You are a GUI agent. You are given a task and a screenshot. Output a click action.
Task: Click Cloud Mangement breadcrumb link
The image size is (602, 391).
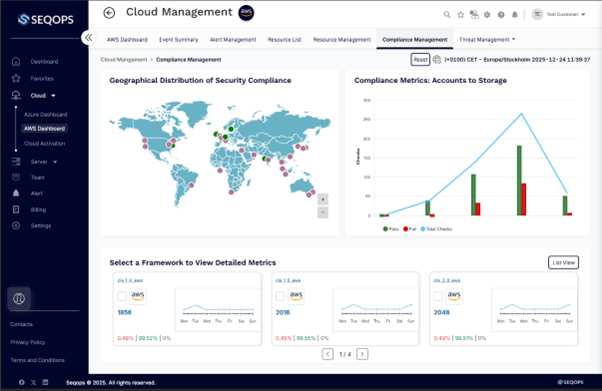pos(124,60)
